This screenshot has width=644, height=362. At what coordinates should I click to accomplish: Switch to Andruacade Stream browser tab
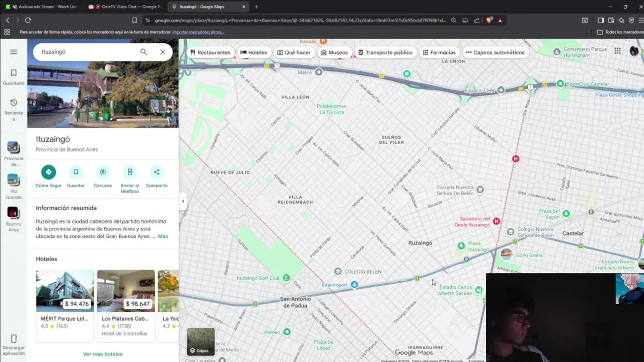click(43, 7)
